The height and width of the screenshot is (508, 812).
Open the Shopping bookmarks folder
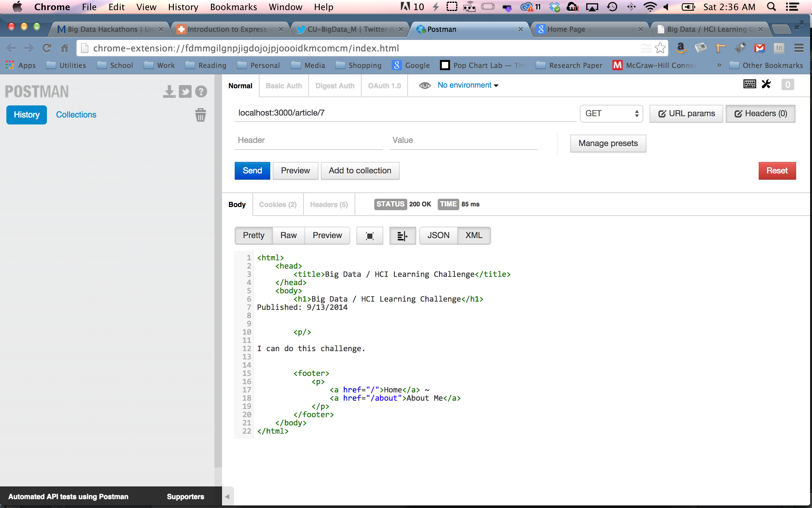[x=358, y=65]
